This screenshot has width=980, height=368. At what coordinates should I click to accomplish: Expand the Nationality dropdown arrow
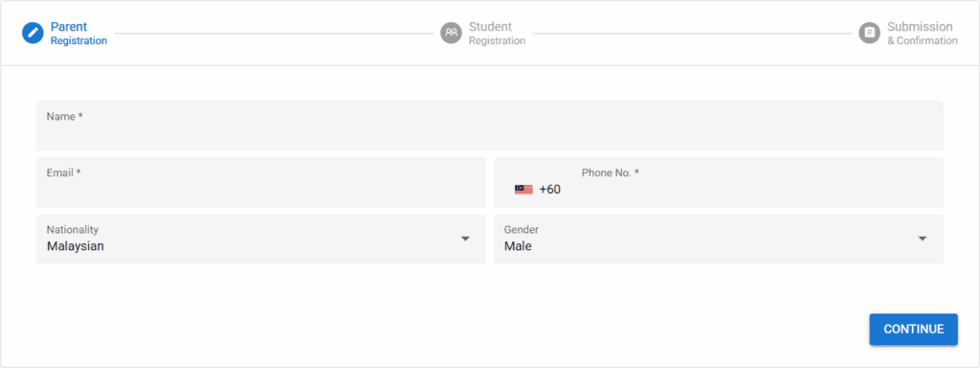(x=465, y=239)
